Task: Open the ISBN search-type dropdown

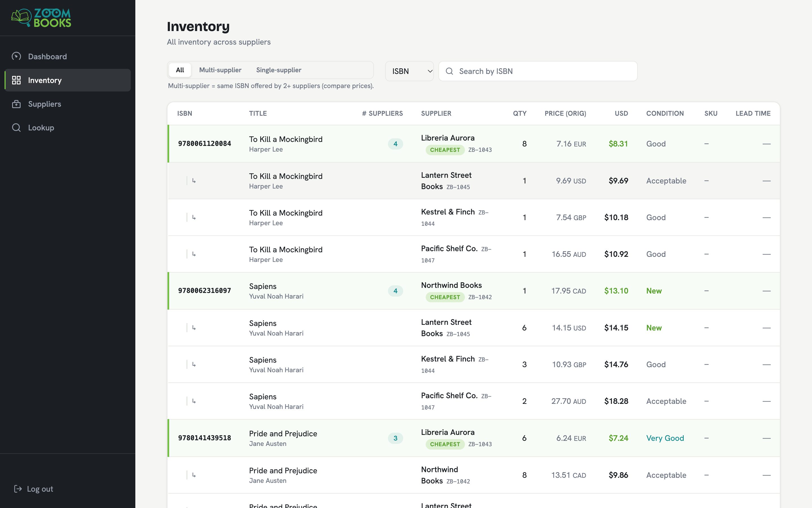Action: [409, 71]
